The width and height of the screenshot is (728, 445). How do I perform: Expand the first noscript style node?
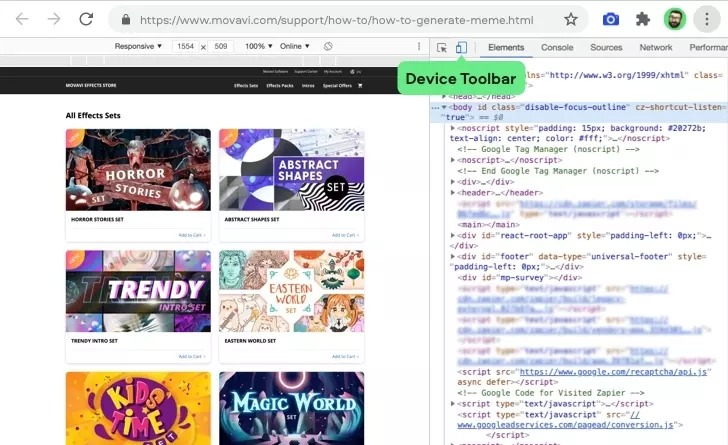click(x=453, y=128)
